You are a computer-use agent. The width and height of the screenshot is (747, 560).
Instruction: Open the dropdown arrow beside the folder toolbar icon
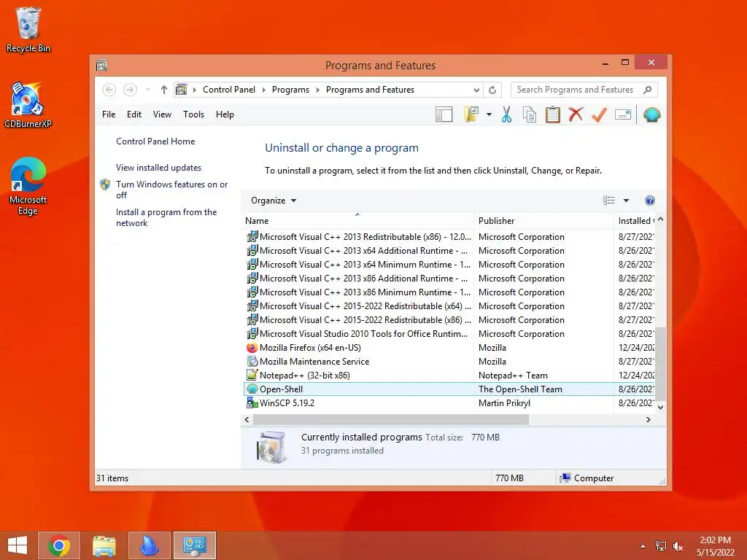tap(489, 114)
